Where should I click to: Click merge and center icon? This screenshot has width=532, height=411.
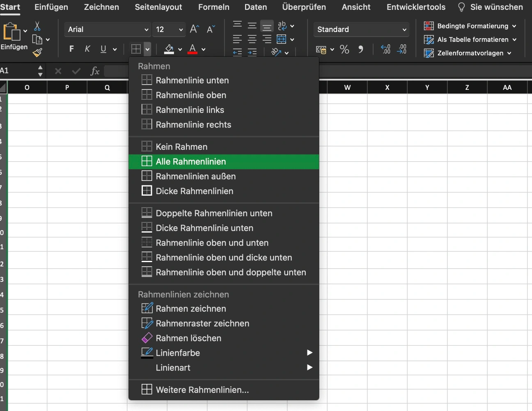282,39
